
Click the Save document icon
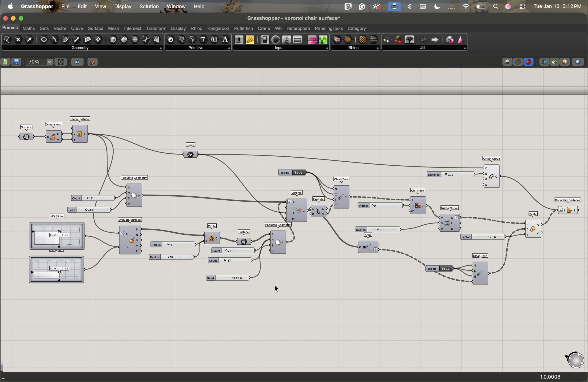[16, 62]
